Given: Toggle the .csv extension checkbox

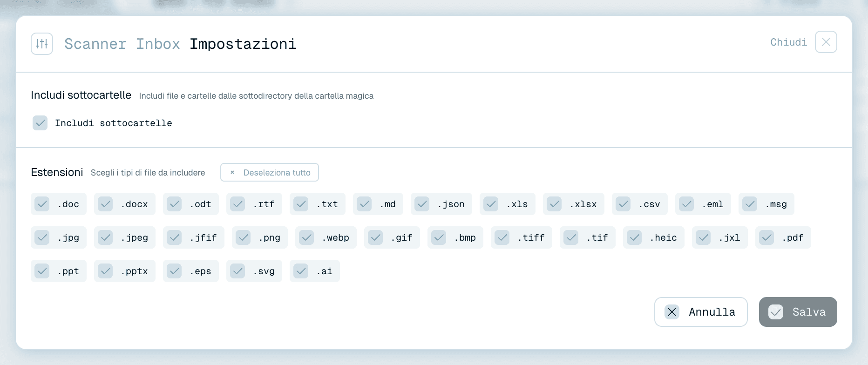Looking at the screenshot, I should pos(623,204).
